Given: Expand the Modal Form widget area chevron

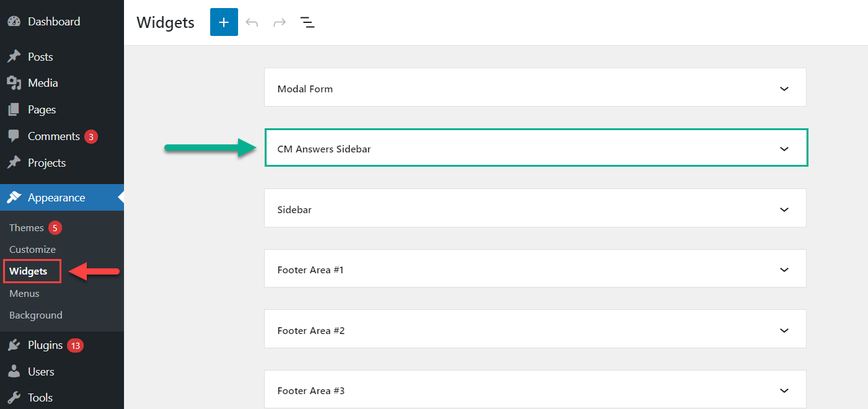Looking at the screenshot, I should pos(784,89).
